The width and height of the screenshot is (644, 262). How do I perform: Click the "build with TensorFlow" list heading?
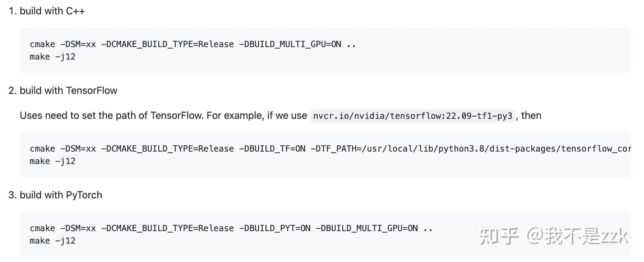click(68, 91)
